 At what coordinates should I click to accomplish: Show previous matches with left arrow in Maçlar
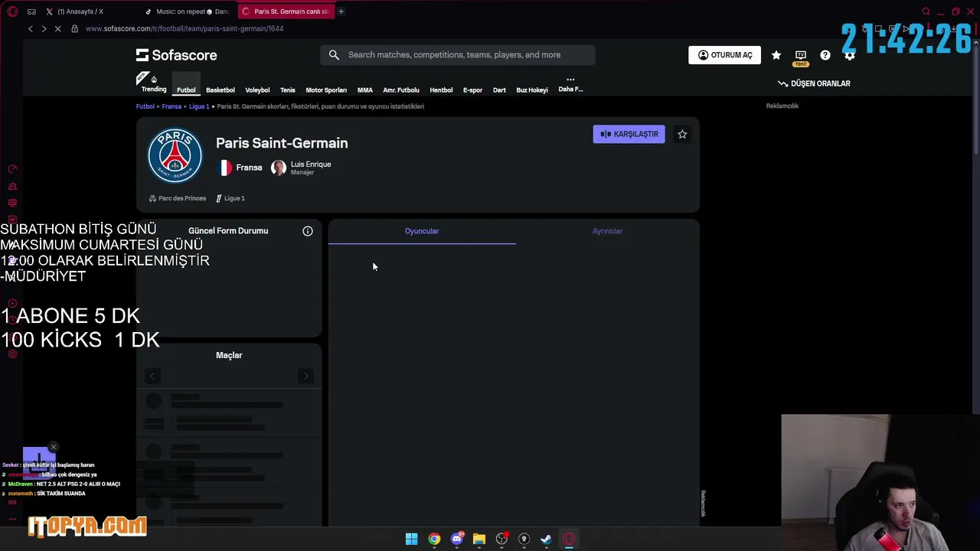click(x=152, y=376)
